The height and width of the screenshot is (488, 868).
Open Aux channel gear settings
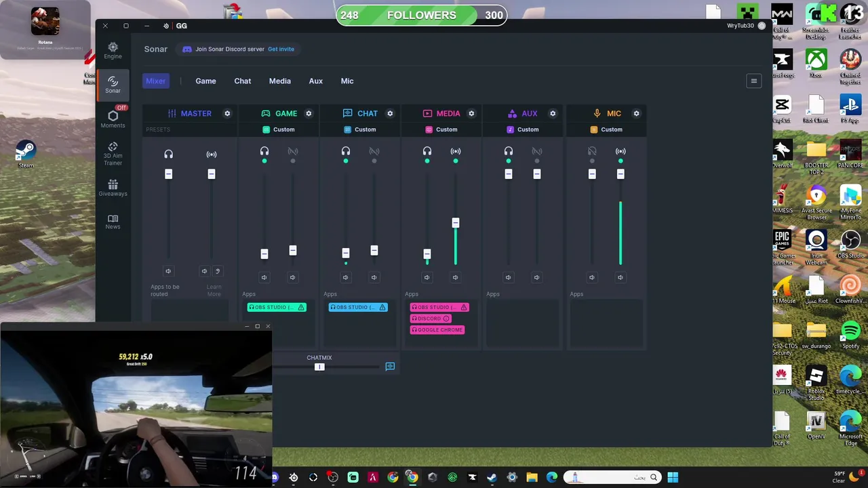click(x=553, y=113)
